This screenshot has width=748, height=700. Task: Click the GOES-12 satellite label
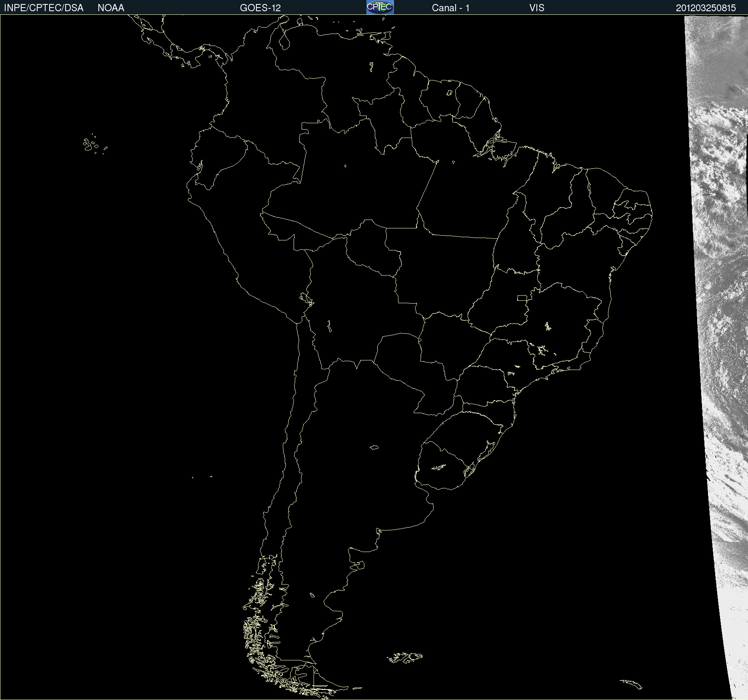pos(260,8)
